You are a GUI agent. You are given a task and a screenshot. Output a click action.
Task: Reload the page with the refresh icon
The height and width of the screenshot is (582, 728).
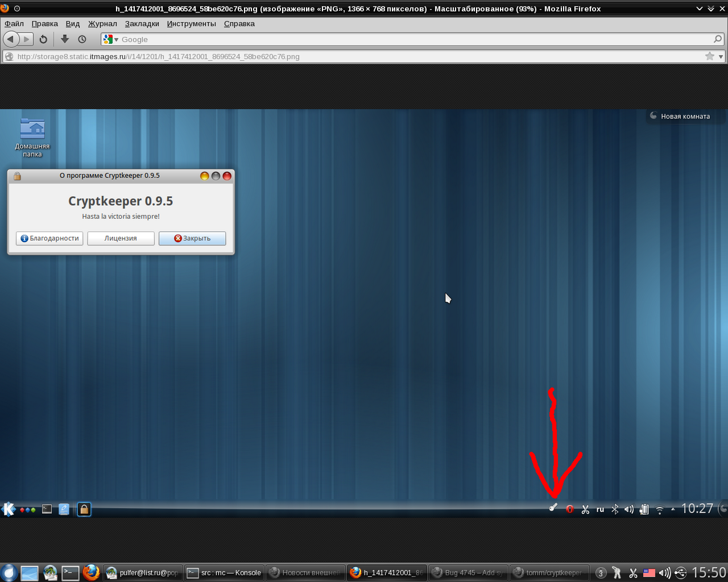pos(43,39)
